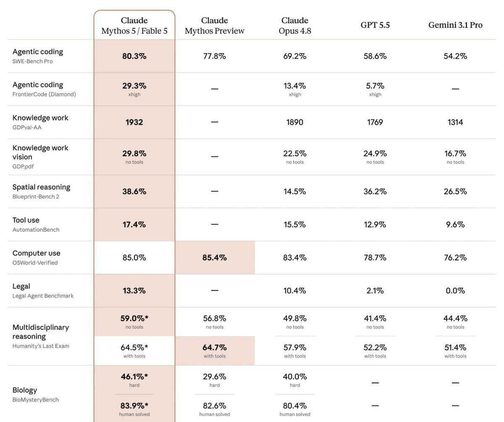Select the FrontierCode (Diamond) row label
This screenshot has height=422, width=504.
click(x=44, y=89)
